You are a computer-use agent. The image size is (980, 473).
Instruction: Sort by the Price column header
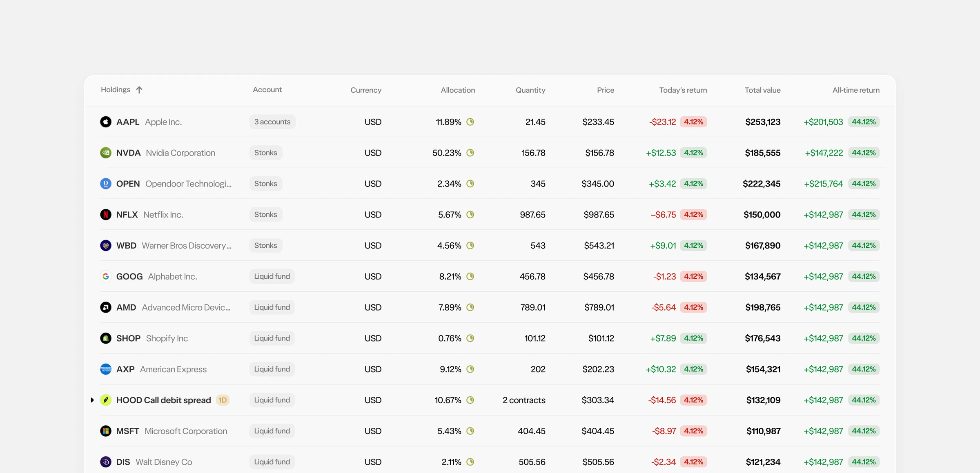pos(606,90)
